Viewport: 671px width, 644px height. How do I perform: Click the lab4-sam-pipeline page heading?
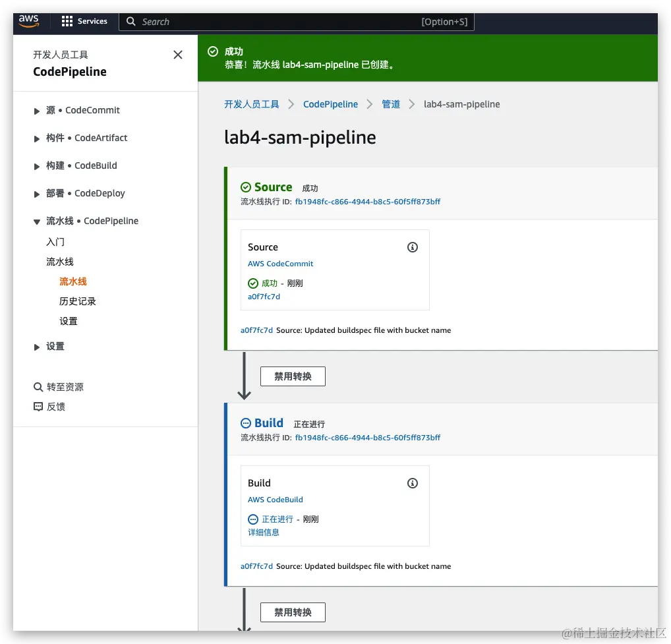(300, 137)
